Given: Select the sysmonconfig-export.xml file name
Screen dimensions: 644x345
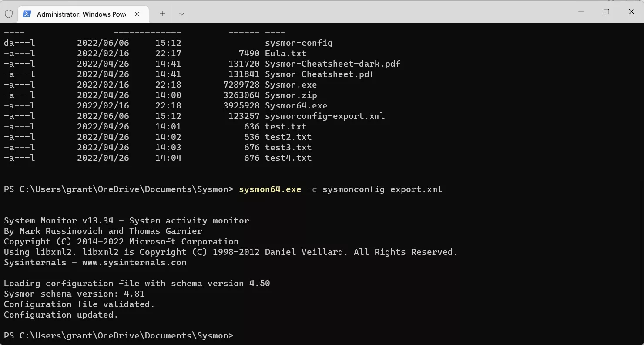Looking at the screenshot, I should coord(325,116).
